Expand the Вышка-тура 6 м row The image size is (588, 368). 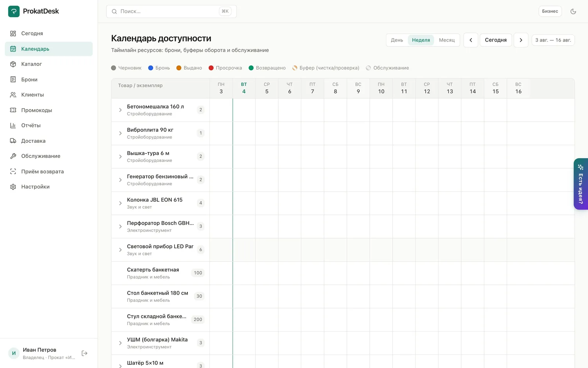point(120,156)
